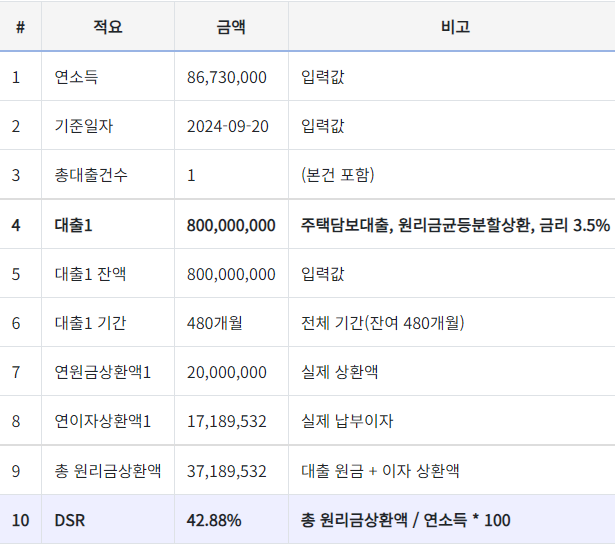Image resolution: width=615 pixels, height=545 pixels.
Task: Click the 17,189,532 interest value
Action: (x=227, y=421)
